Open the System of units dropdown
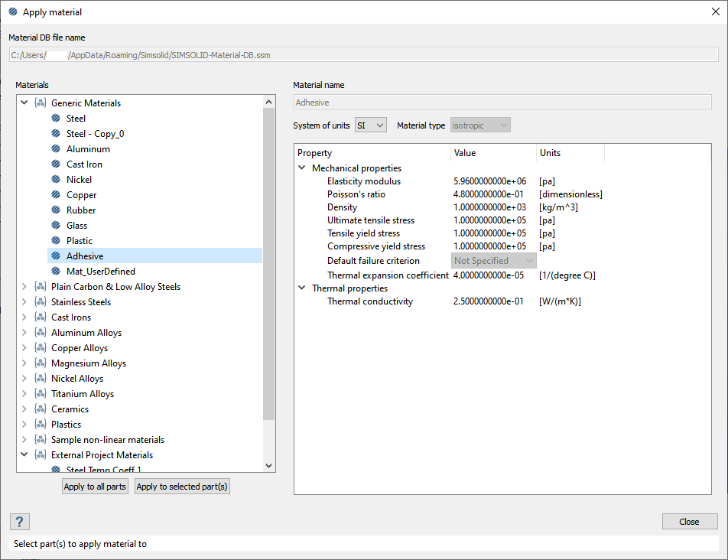Image resolution: width=728 pixels, height=560 pixels. 371,125
